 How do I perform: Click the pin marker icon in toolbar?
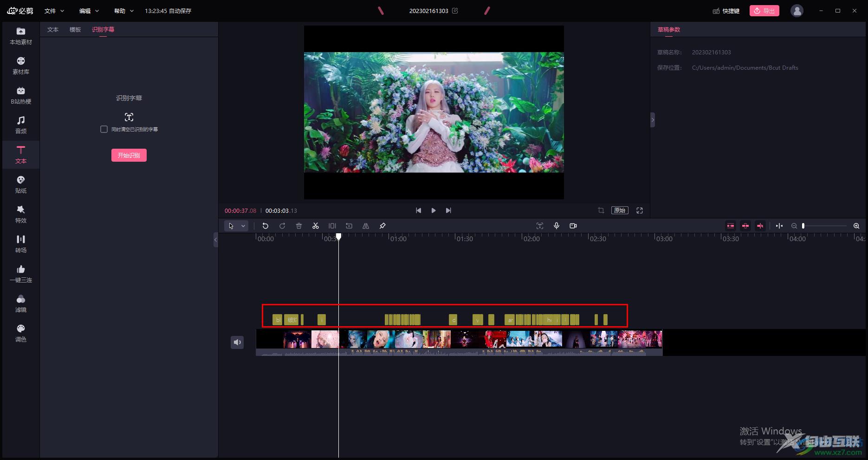[x=382, y=226]
